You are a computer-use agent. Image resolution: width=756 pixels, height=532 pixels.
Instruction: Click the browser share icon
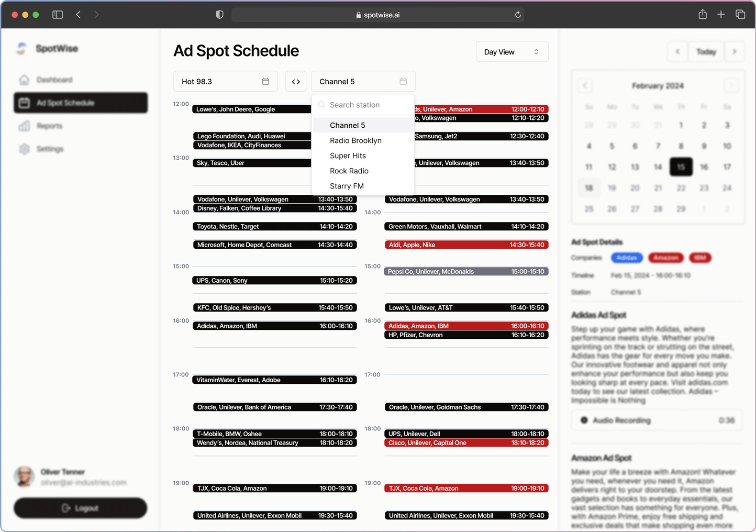(x=703, y=14)
